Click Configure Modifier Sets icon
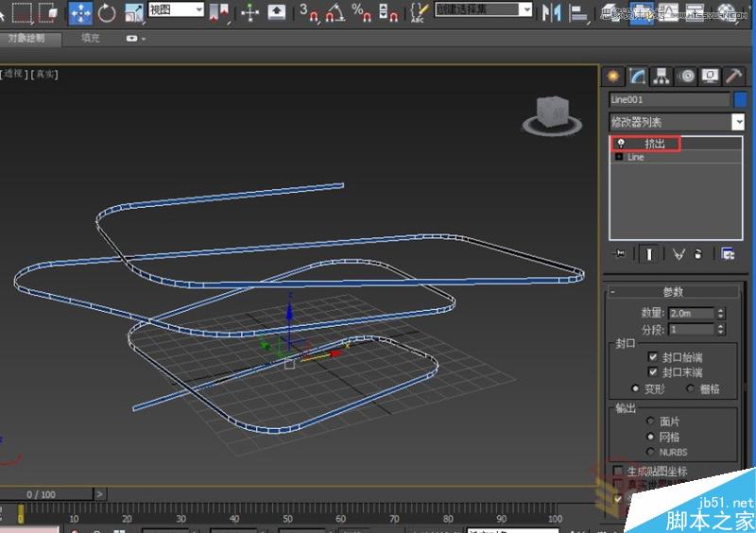 [728, 253]
